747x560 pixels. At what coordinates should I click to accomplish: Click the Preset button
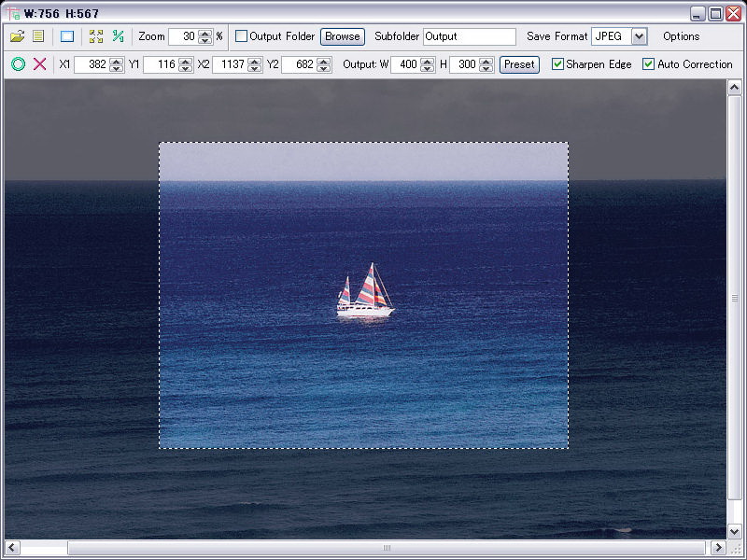coord(519,64)
